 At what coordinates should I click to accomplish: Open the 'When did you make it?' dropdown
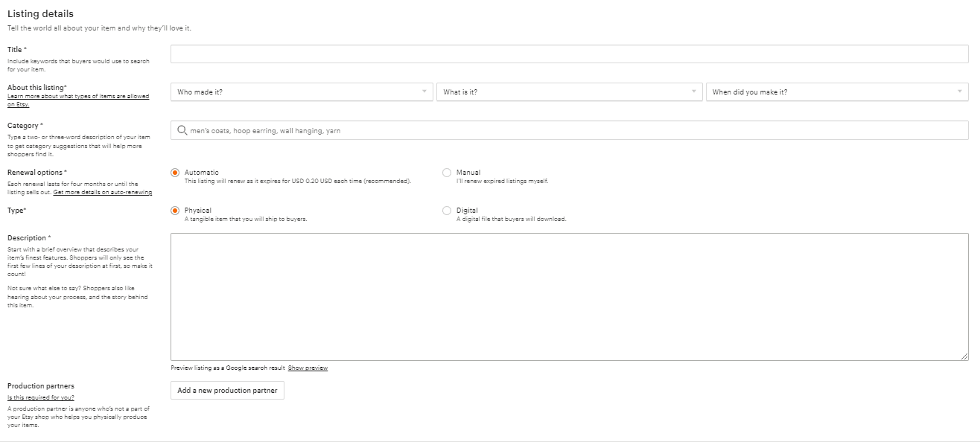pos(837,92)
